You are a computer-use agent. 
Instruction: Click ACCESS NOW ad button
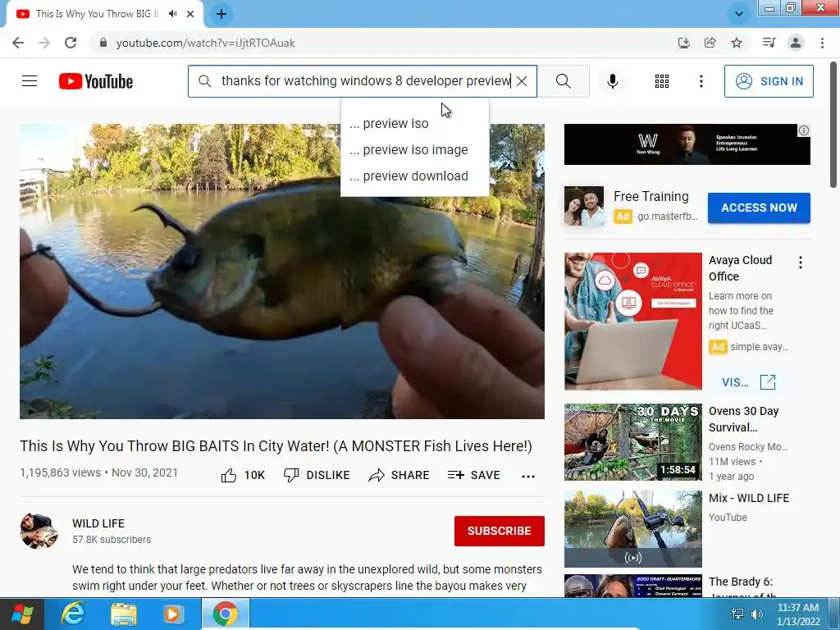(759, 208)
